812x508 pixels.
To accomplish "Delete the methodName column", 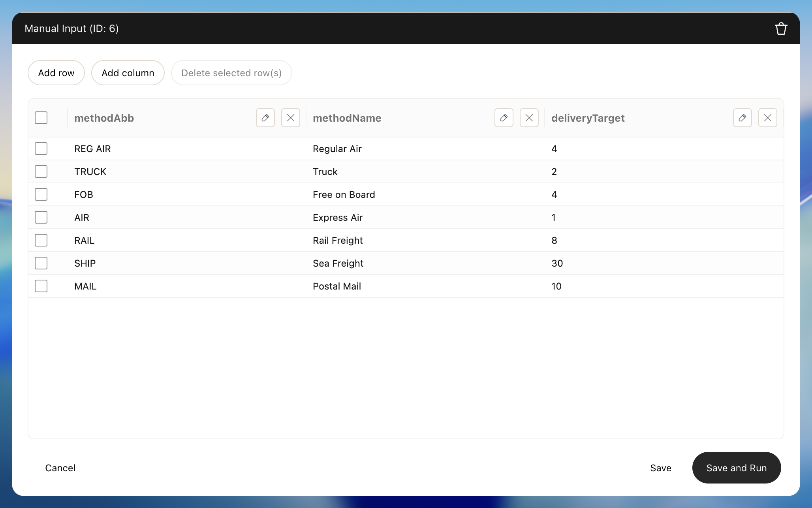I will [x=529, y=118].
